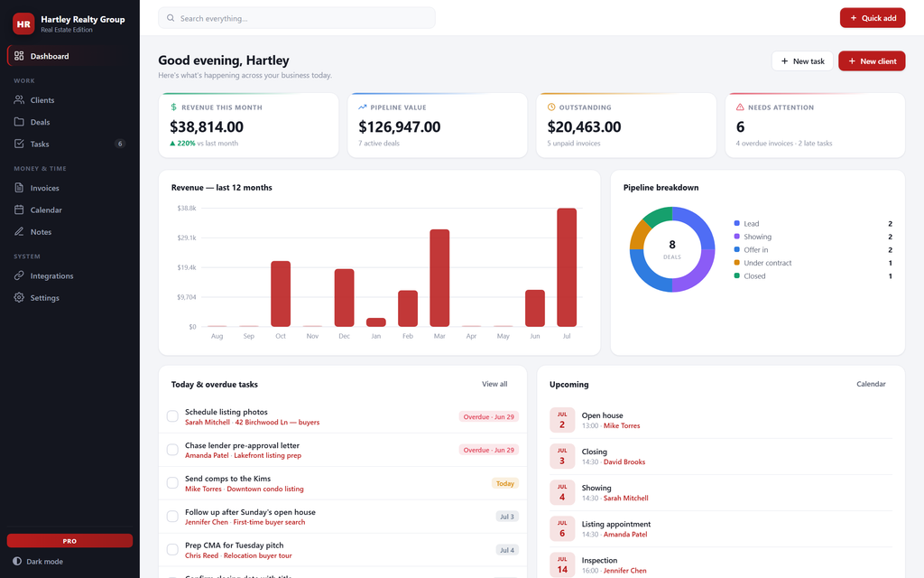Screen dimensions: 924x578
Task: Click the Jul 2 date badge
Action: tap(561, 420)
